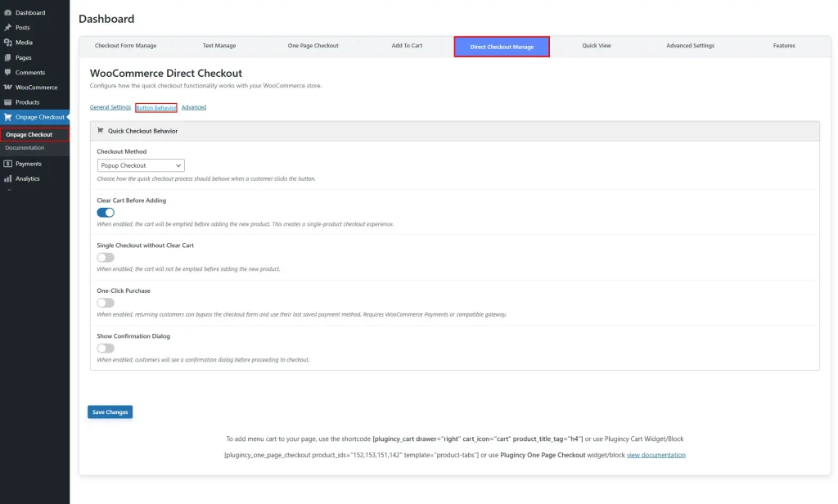Screen dimensions: 838x504
Task: Click the Onpage Checkout cart icon
Action: pos(7,117)
